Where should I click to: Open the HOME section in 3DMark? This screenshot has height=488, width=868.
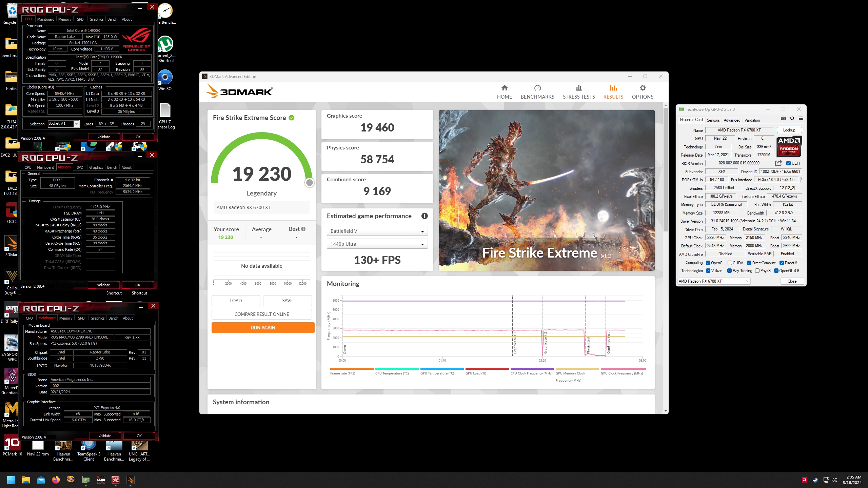pos(504,92)
